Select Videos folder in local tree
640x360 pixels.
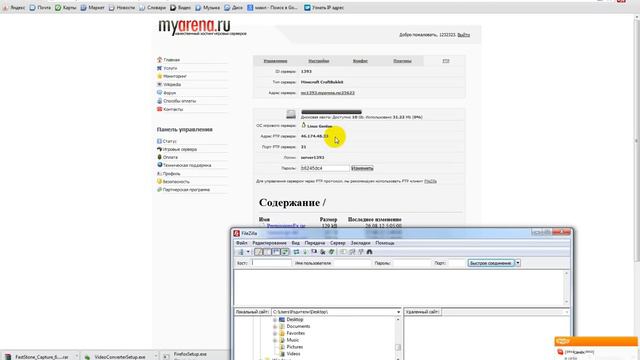tap(293, 354)
